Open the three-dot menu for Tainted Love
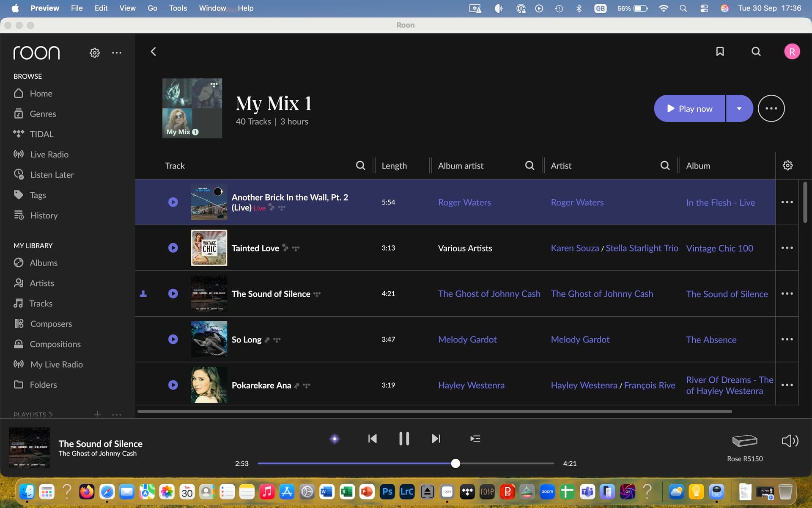This screenshot has height=508, width=812. [x=787, y=248]
